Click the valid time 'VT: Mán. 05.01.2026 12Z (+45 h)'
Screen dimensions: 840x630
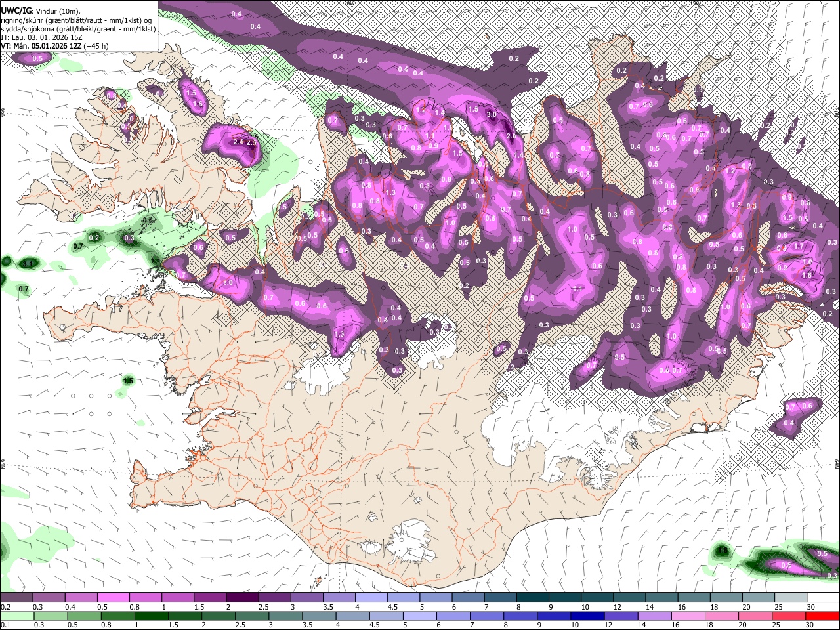point(54,46)
